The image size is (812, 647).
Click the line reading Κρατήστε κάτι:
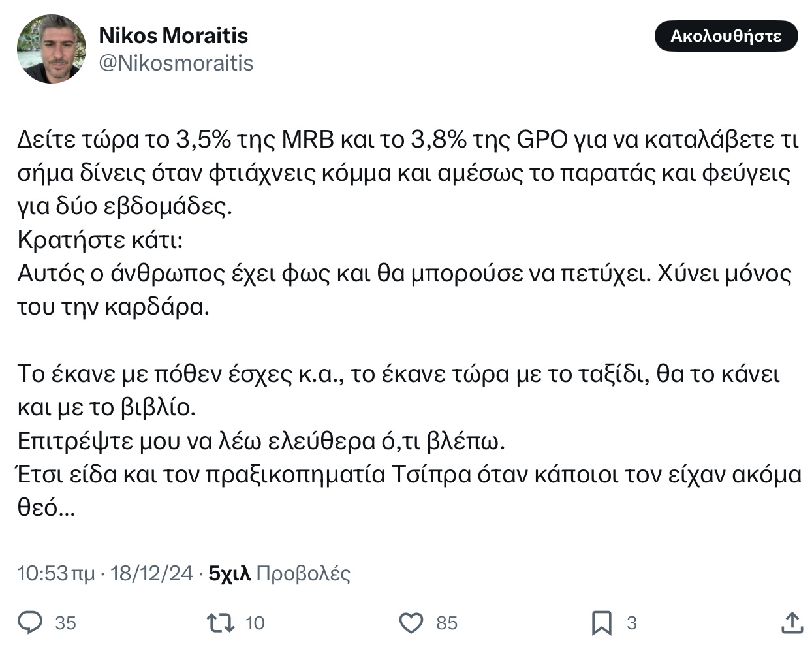click(100, 240)
